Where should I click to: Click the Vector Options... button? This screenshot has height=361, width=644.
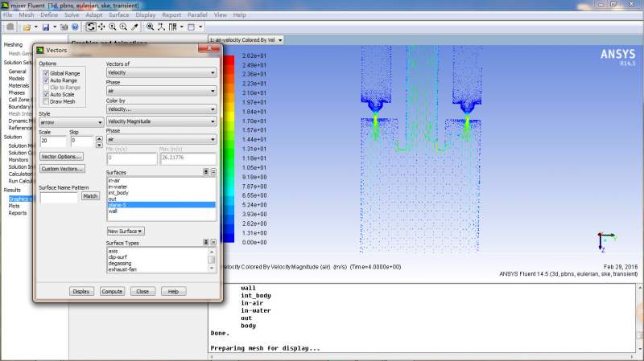tap(62, 156)
